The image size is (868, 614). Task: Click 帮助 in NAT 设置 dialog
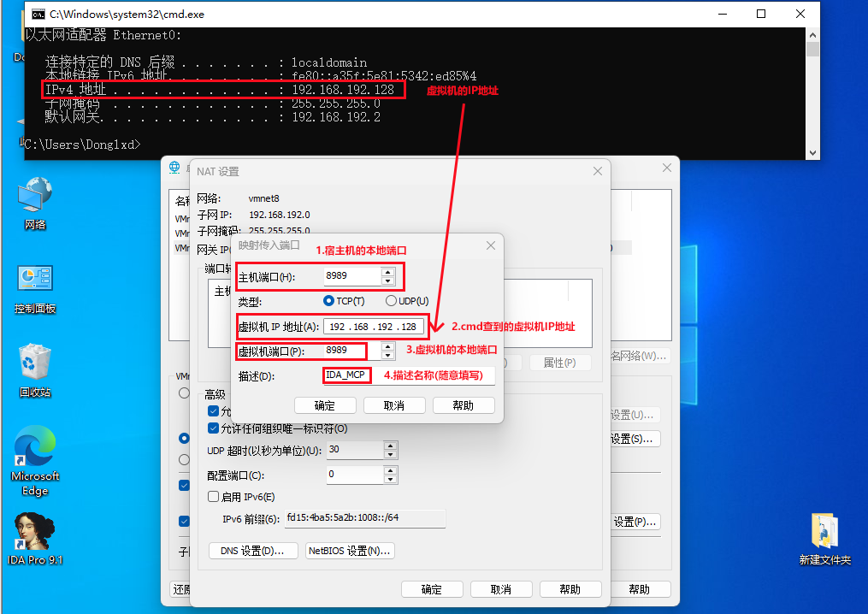click(570, 589)
